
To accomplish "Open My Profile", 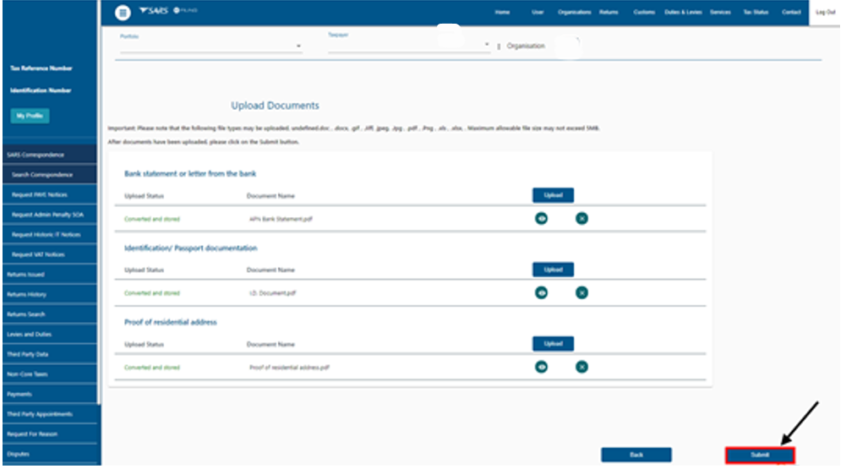I will click(x=30, y=116).
